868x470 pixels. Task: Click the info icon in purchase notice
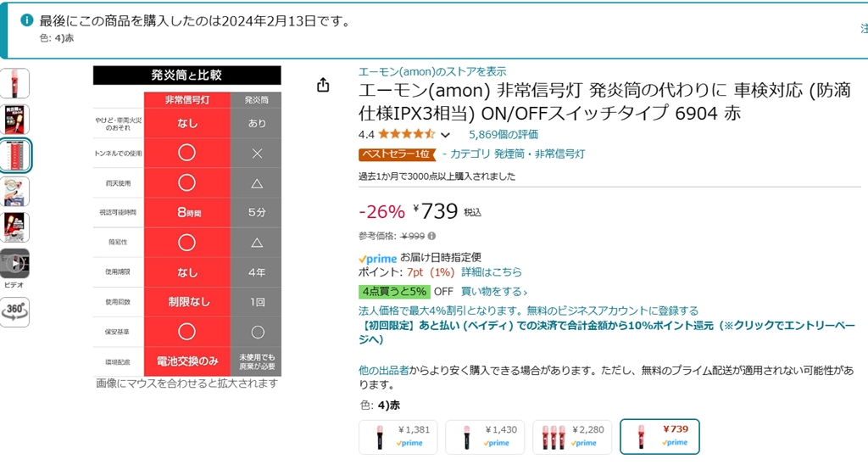26,20
